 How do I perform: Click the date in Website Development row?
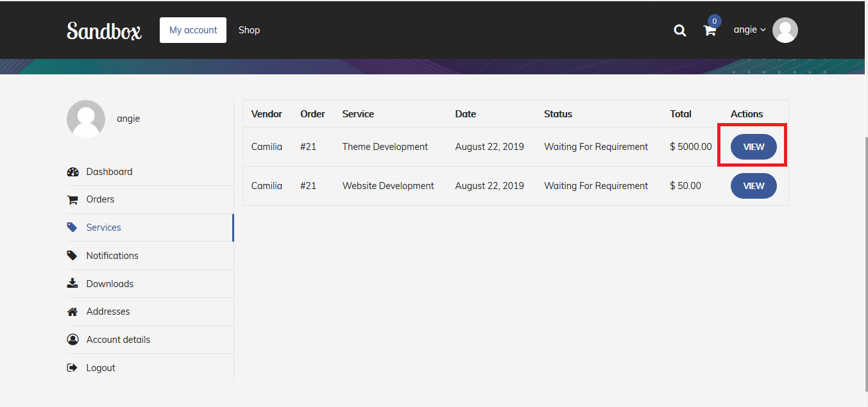click(489, 186)
